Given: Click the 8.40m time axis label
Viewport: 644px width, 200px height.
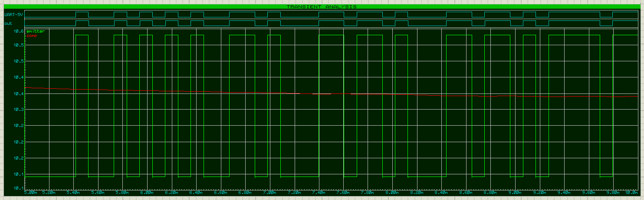Looking at the screenshot, I should [x=441, y=192].
